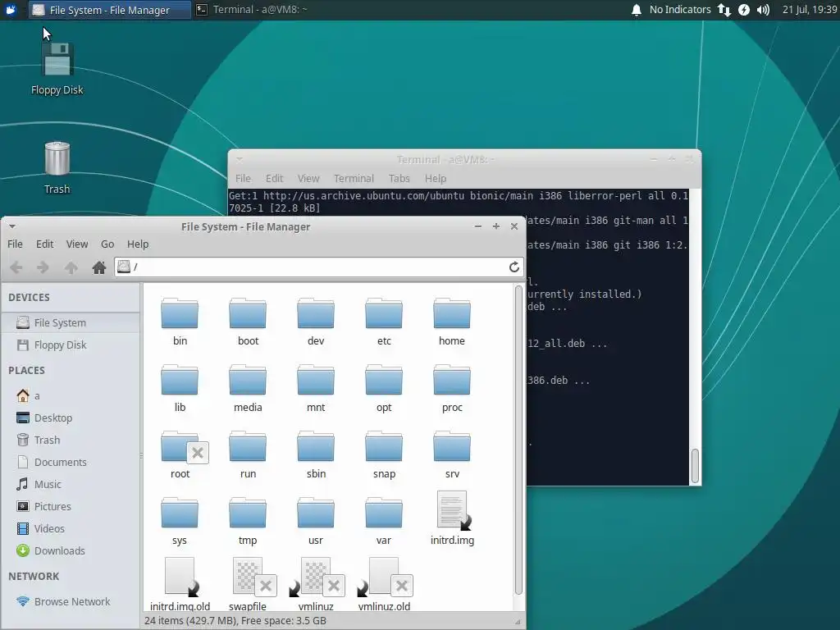Open home folder 'a' in Places
This screenshot has width=840, height=630.
(71, 396)
